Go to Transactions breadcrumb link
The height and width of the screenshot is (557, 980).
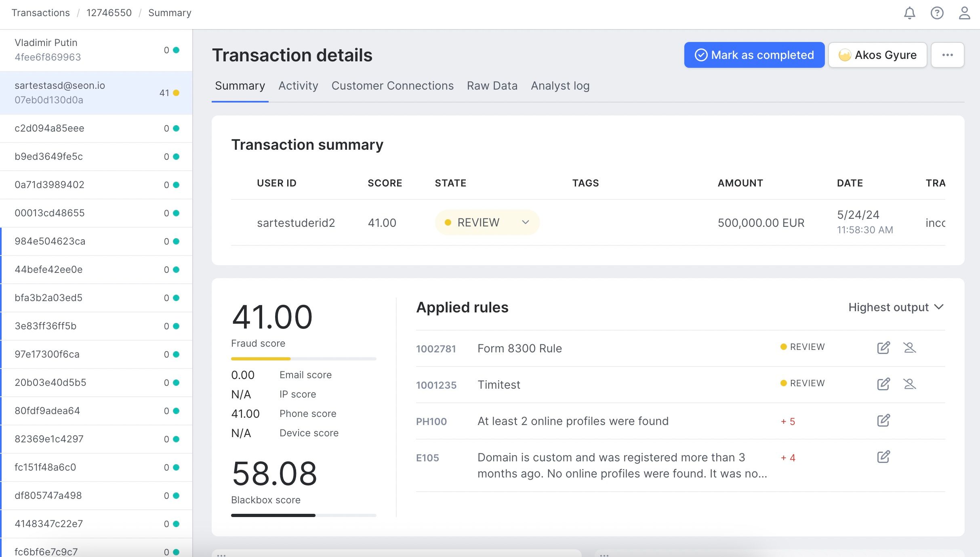click(40, 13)
